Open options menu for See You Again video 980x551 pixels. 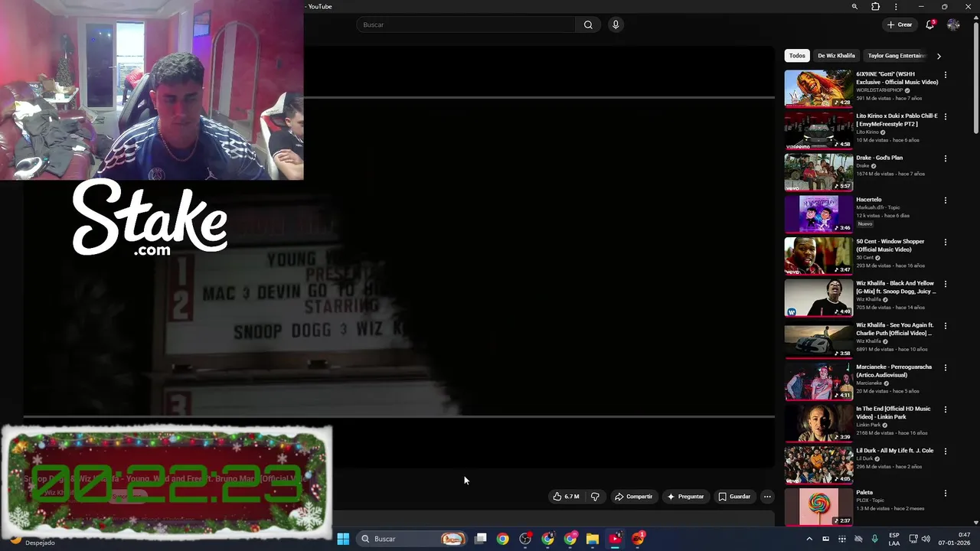946,326
